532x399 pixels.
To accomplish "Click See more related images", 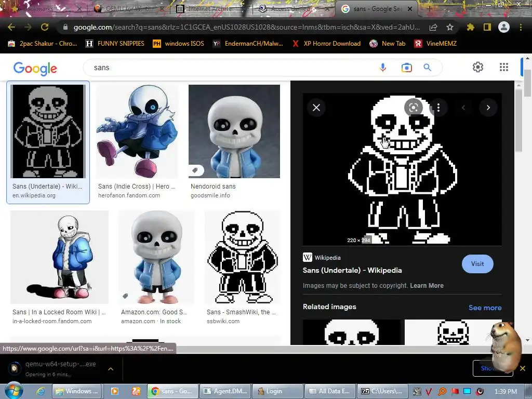I will click(x=485, y=308).
